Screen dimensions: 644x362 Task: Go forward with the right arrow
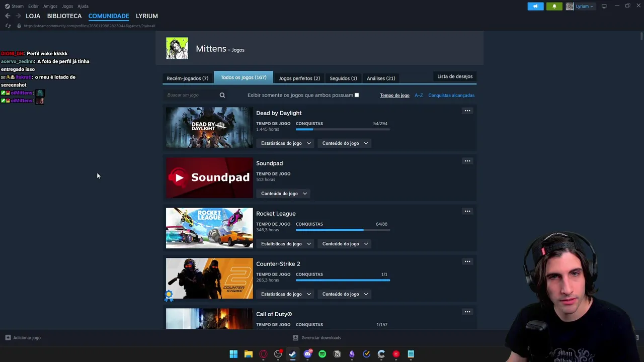click(18, 16)
